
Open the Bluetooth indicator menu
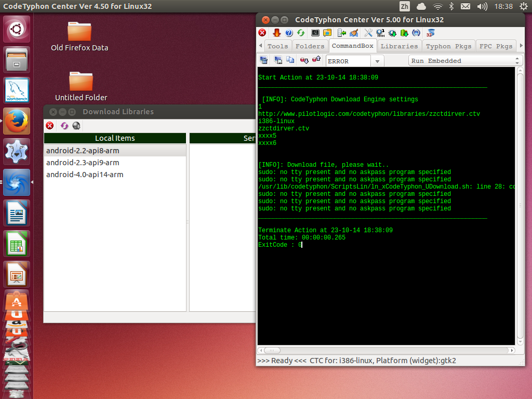(x=451, y=6)
